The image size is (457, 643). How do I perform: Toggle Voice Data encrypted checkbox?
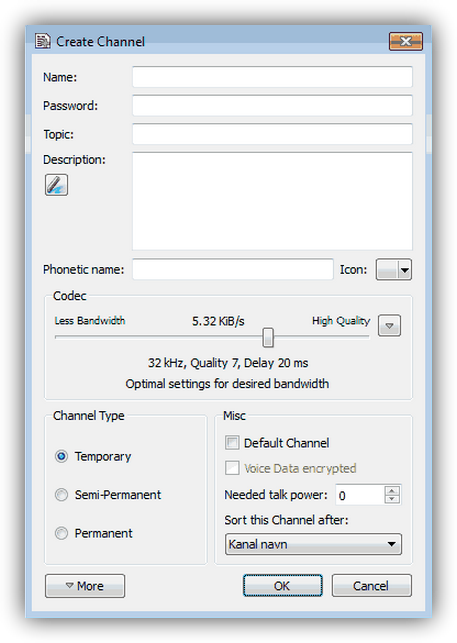point(232,468)
